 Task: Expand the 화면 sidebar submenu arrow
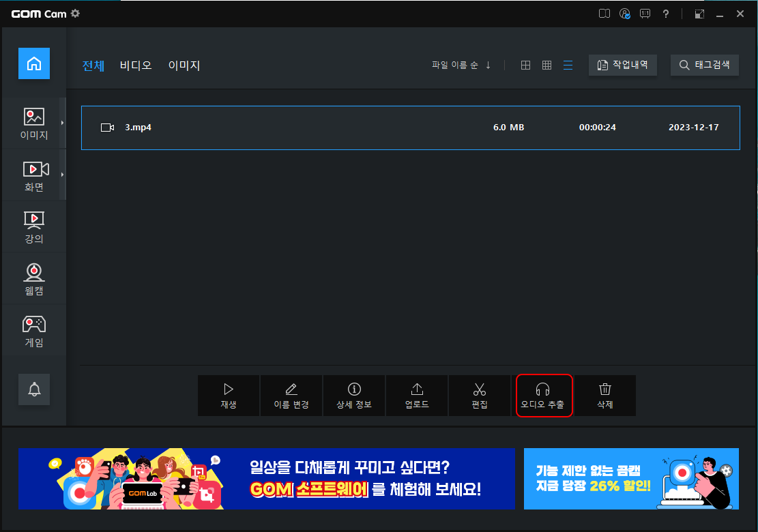coord(63,175)
